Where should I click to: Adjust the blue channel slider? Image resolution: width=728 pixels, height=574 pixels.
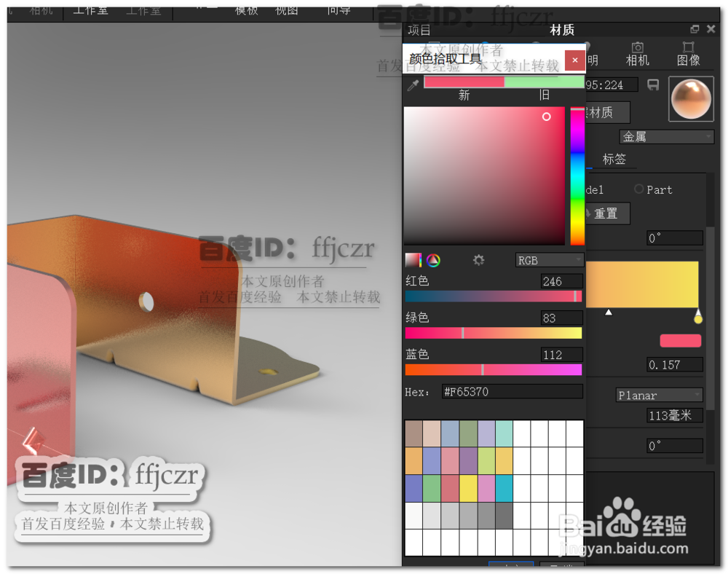(x=494, y=369)
